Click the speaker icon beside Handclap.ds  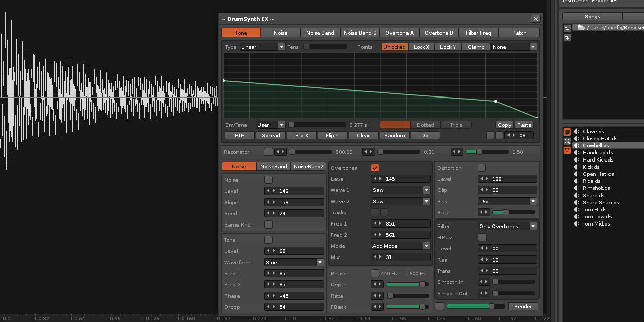point(577,153)
